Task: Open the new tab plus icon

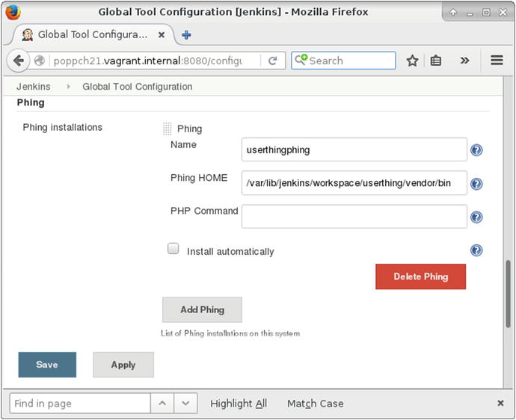Action: coord(187,34)
